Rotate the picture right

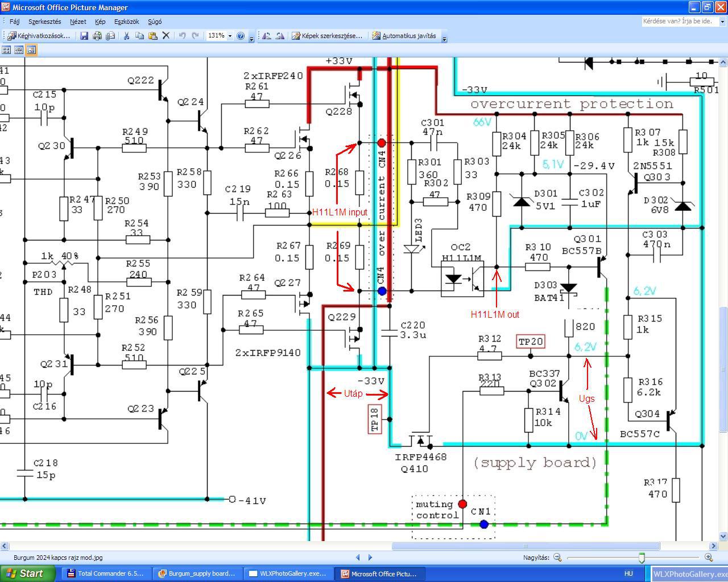[x=280, y=36]
